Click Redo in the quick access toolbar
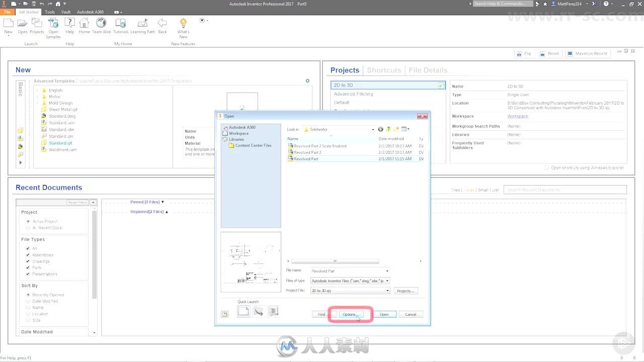 50,4
